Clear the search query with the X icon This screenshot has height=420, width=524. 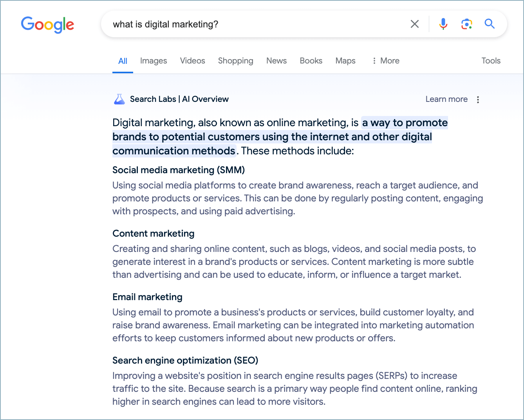click(x=414, y=24)
